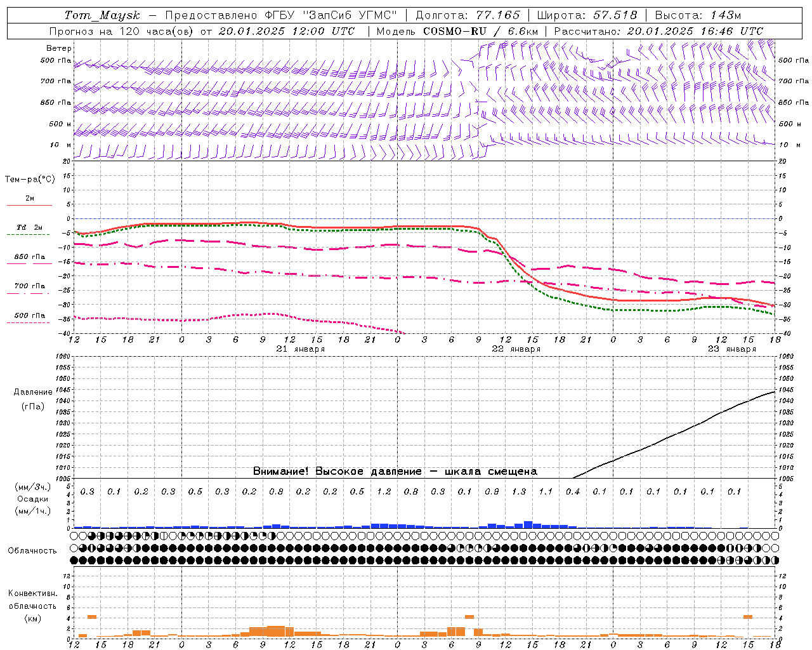This screenshot has height=650, width=812.
Task: Select the forecast start time 20.01.2025 12:00 UTC
Action: [x=287, y=31]
